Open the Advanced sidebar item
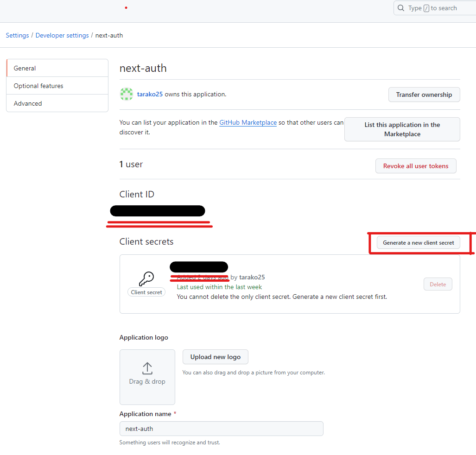Viewport: 476px width, 455px height. pos(57,103)
